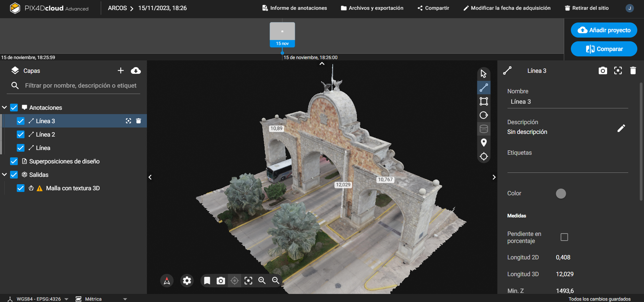Activate the pointer selection tool
The height and width of the screenshot is (302, 644).
[x=484, y=74]
